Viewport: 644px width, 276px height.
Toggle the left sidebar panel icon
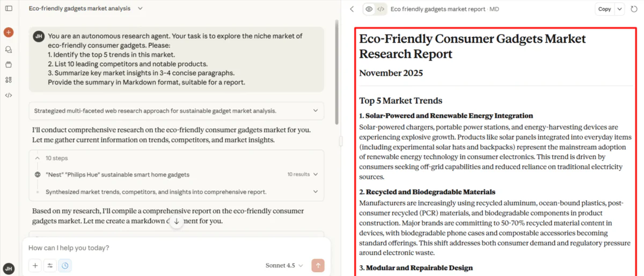(x=9, y=9)
